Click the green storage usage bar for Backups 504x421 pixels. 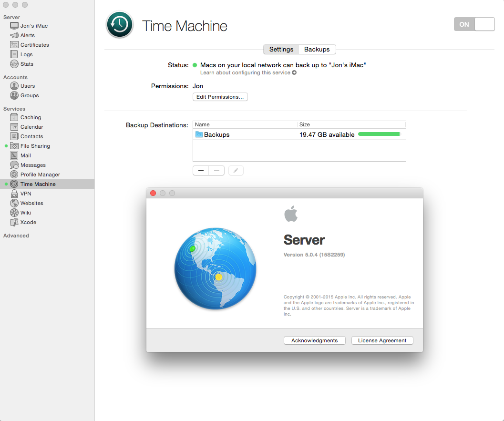(x=379, y=134)
